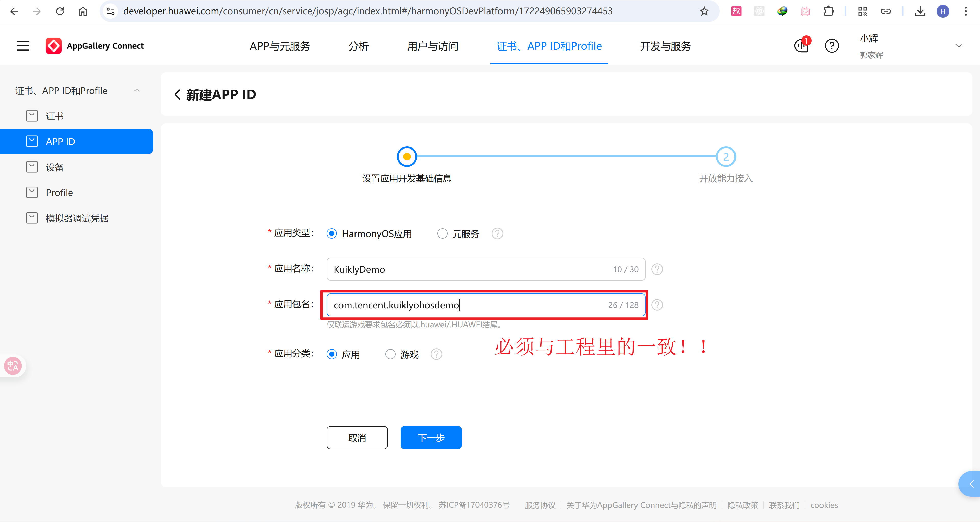Click step 2 开放能力接入 on progress indicator
980x522 pixels.
pyautogui.click(x=726, y=156)
